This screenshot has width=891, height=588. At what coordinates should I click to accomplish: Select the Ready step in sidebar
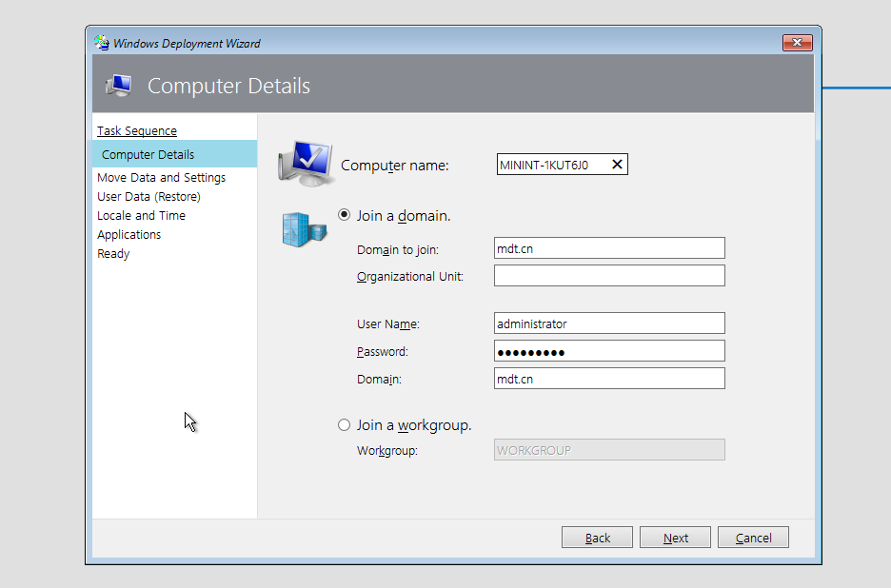[113, 254]
